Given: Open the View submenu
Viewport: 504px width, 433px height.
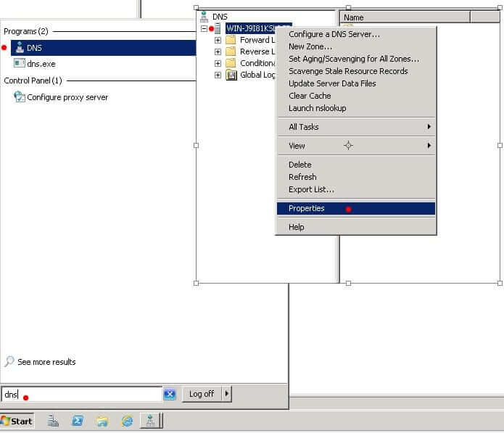Looking at the screenshot, I should pyautogui.click(x=356, y=146).
